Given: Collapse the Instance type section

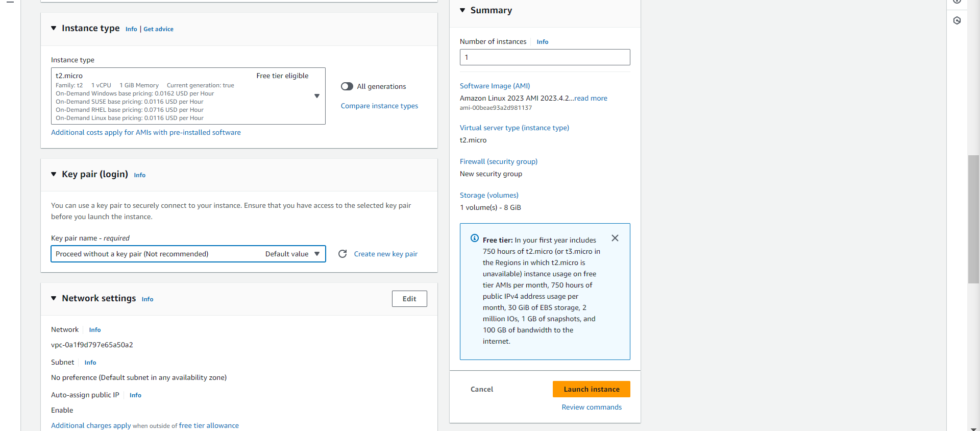Looking at the screenshot, I should pos(54,29).
